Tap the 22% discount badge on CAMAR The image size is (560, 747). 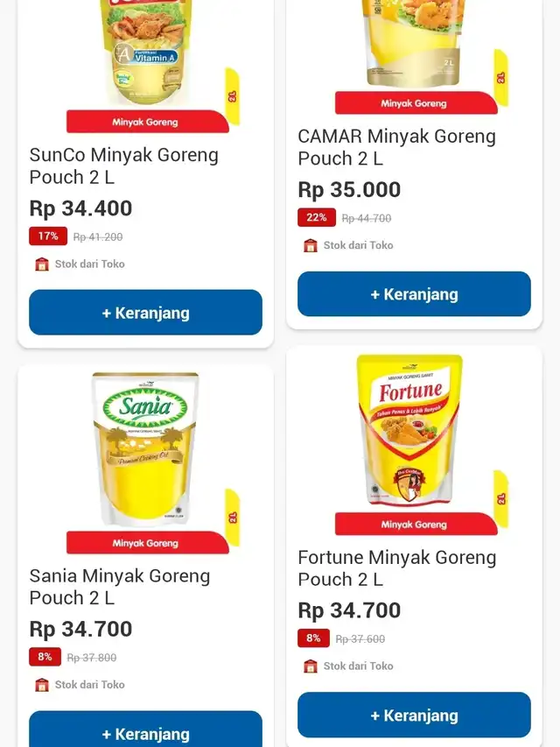click(317, 218)
